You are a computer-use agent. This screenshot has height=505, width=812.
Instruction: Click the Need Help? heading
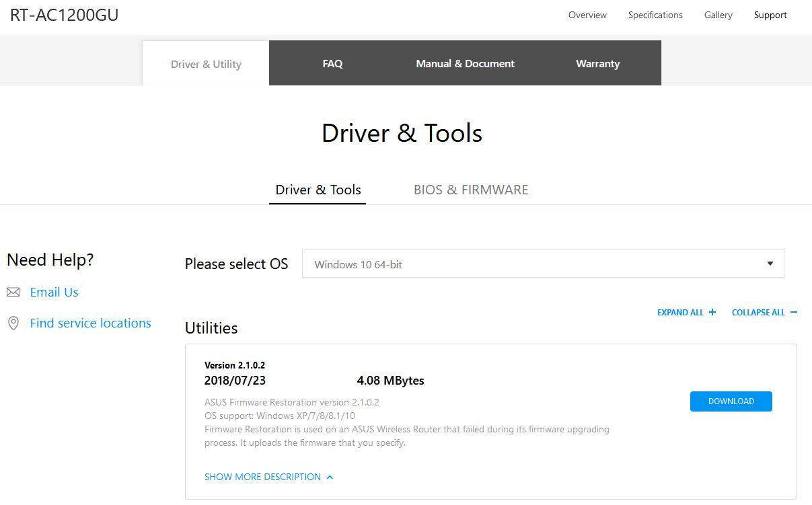tap(50, 260)
